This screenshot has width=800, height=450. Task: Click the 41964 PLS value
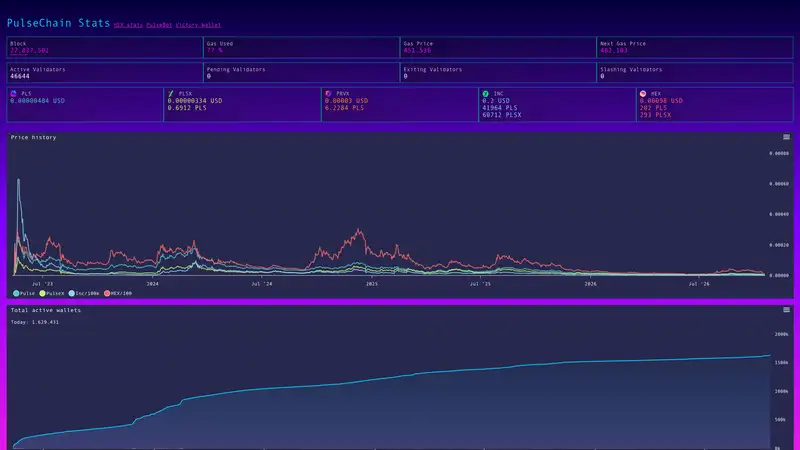pos(499,108)
